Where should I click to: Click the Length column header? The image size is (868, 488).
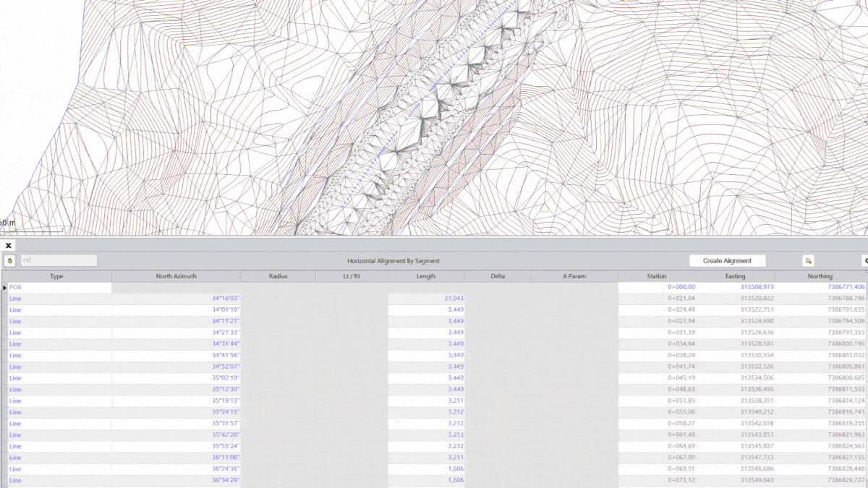[426, 276]
